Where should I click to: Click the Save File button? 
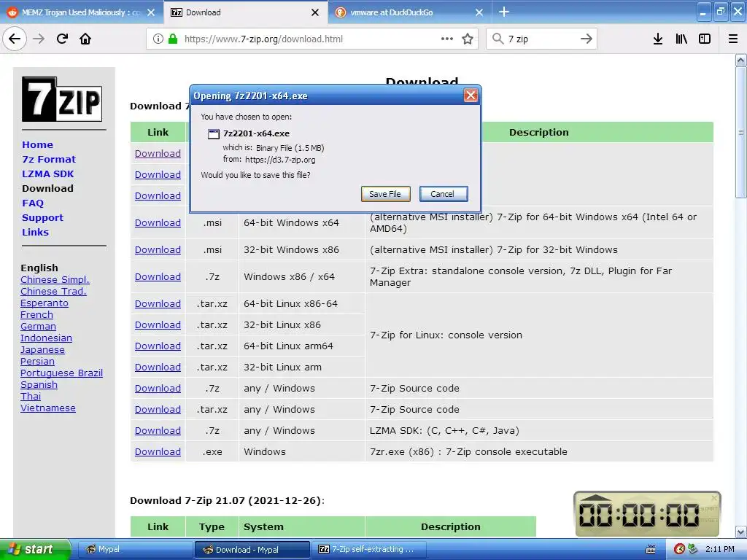385,194
